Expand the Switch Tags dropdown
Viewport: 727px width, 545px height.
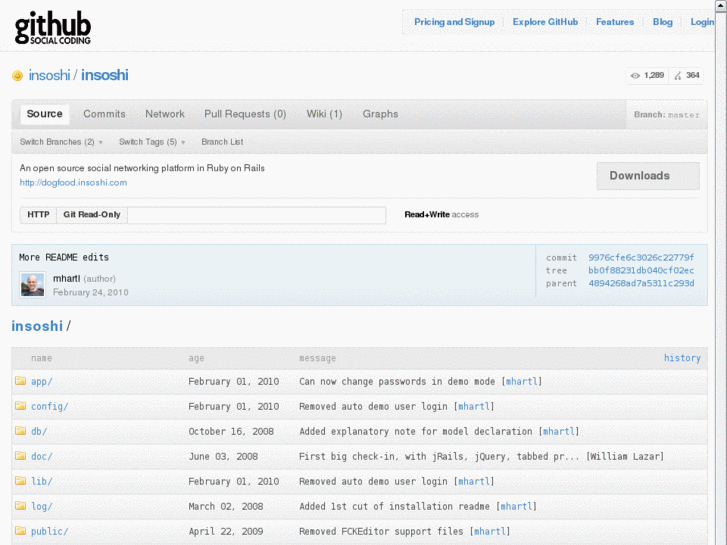[x=152, y=142]
